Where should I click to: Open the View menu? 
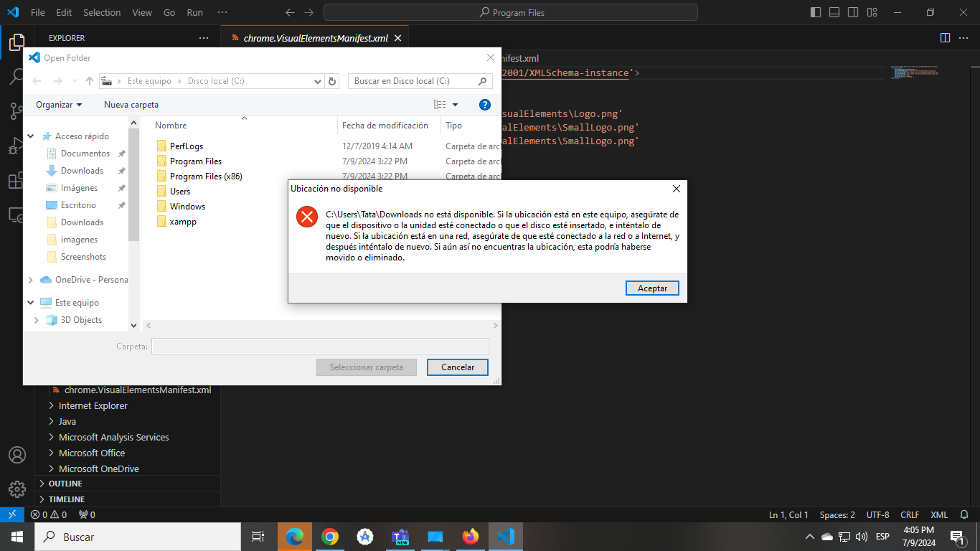tap(142, 12)
